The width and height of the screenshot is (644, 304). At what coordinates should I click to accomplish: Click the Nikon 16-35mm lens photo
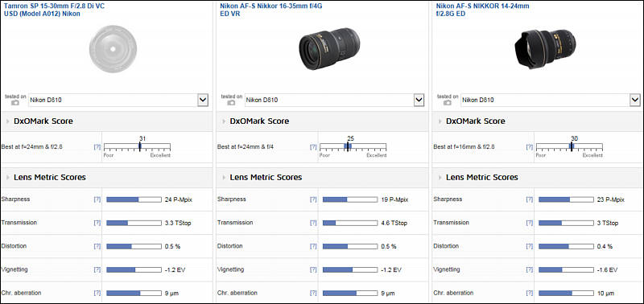(x=329, y=49)
